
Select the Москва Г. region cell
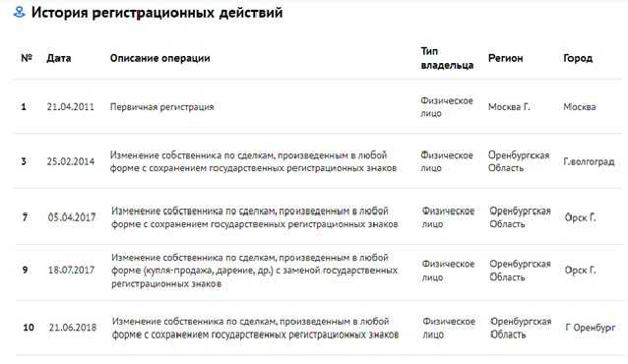[509, 107]
